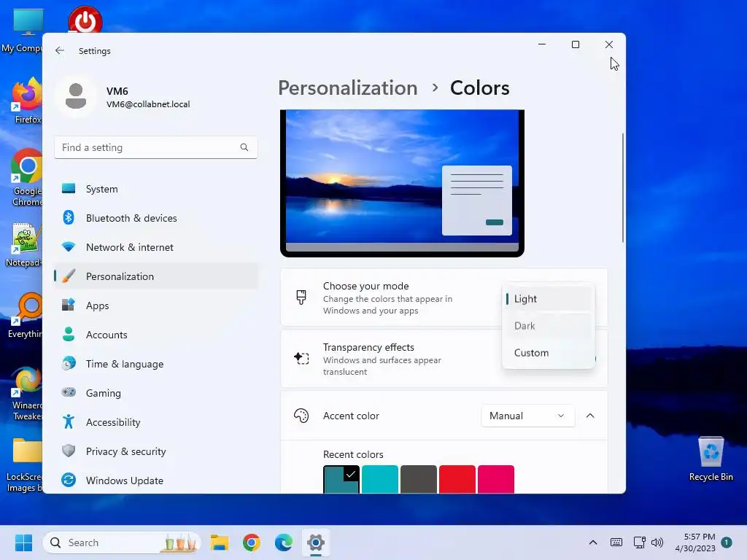Click the Windows Update arrows icon
The height and width of the screenshot is (560, 747).
point(69,480)
